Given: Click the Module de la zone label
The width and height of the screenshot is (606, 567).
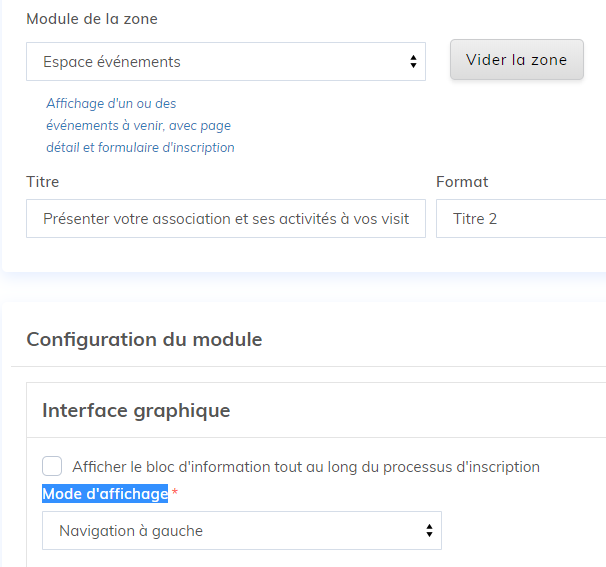Looking at the screenshot, I should [x=92, y=19].
